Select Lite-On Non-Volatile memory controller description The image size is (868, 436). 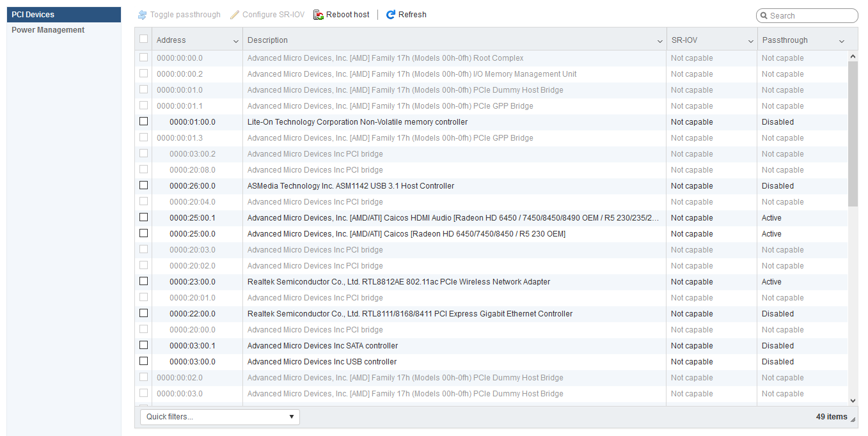[x=358, y=122]
